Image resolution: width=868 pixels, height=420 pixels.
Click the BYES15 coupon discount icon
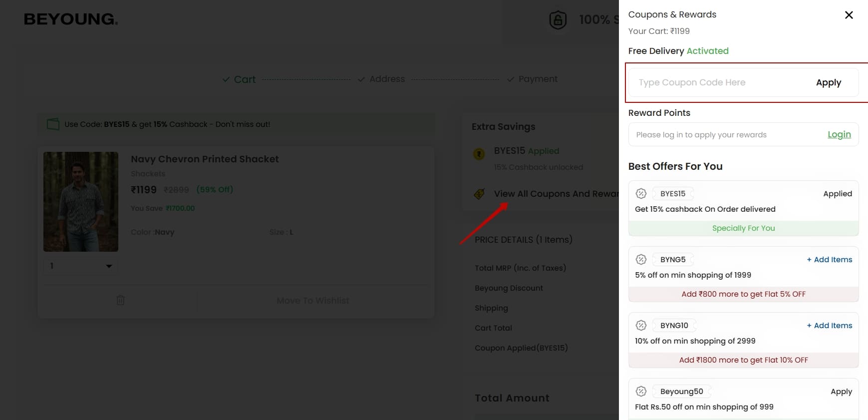pos(641,193)
